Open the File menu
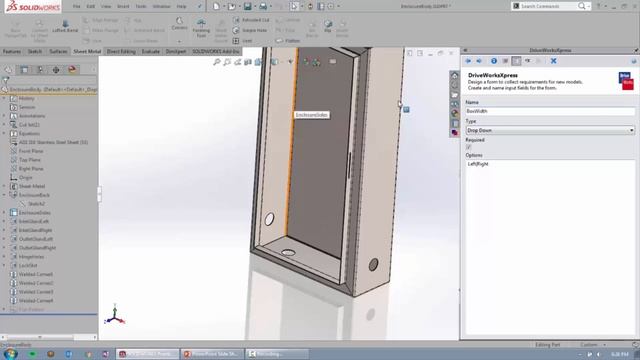640x360 pixels. pyautogui.click(x=76, y=7)
